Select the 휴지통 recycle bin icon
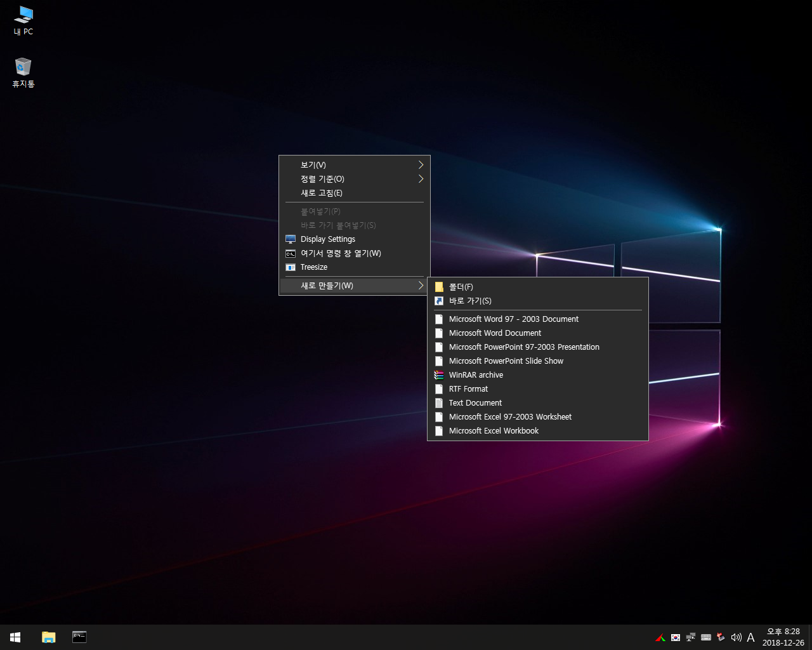 [x=23, y=72]
